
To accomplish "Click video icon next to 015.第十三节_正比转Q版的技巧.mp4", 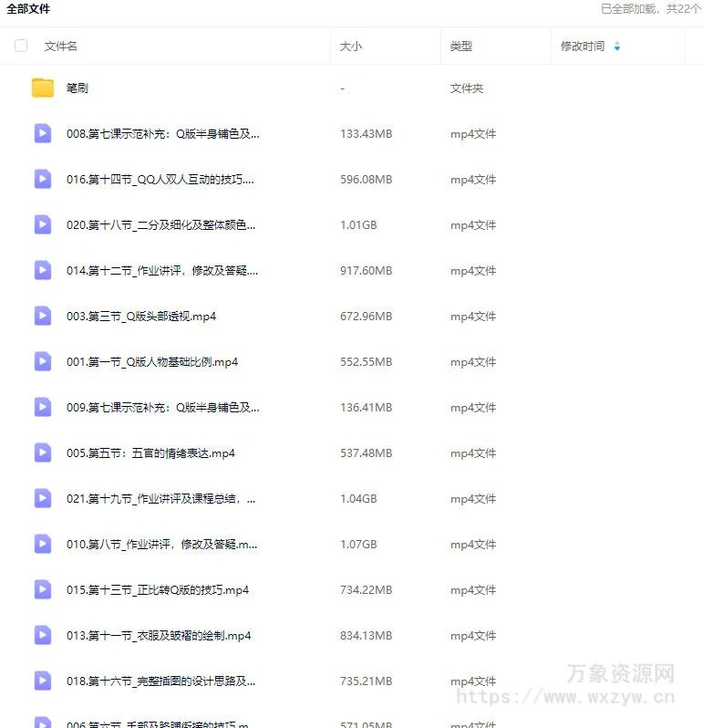I will (x=43, y=589).
